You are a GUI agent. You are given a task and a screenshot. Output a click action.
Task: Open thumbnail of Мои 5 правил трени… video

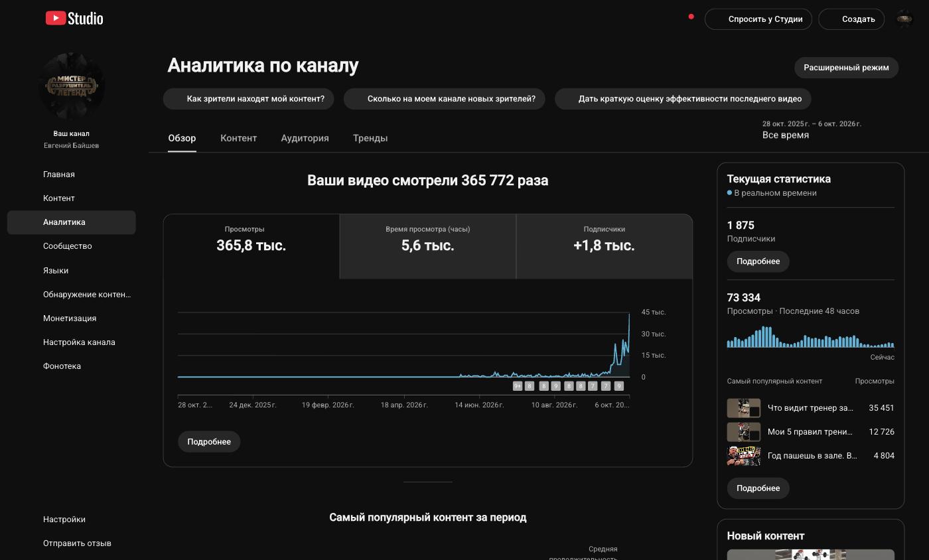744,432
